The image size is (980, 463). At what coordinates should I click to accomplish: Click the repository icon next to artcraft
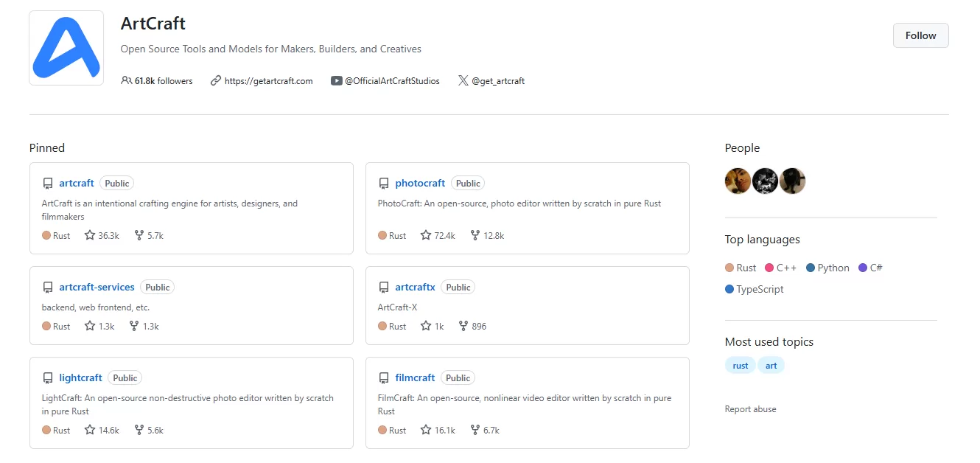[x=48, y=184]
